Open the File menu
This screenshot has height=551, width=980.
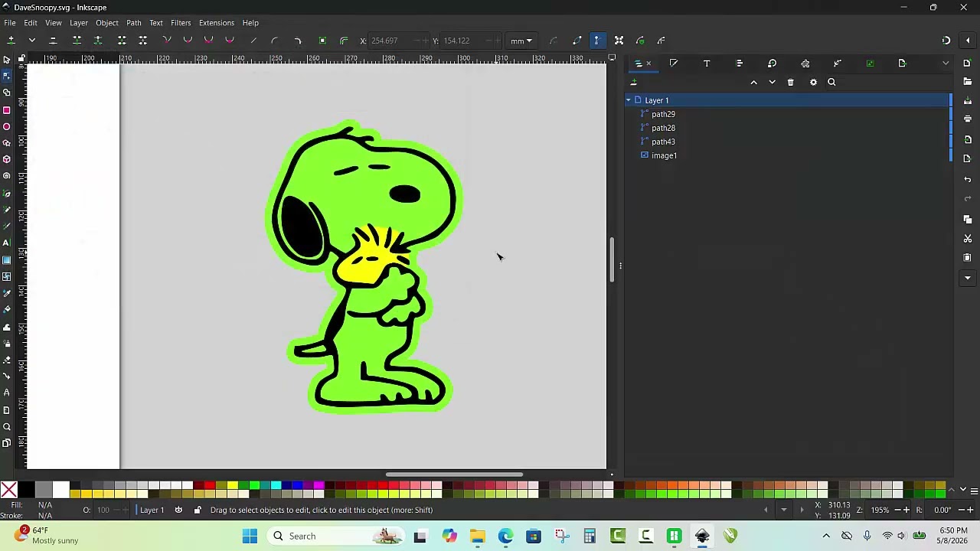pos(10,23)
